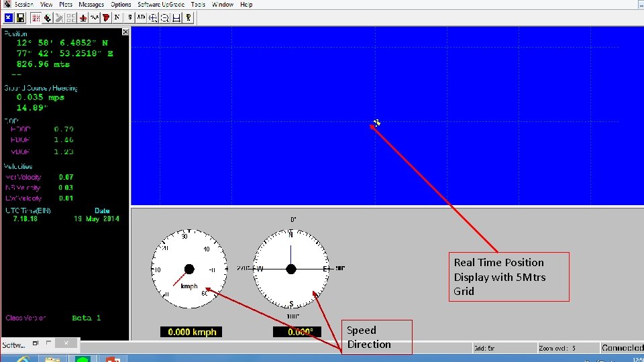Open PowerPoint from the taskbar

[113, 359]
